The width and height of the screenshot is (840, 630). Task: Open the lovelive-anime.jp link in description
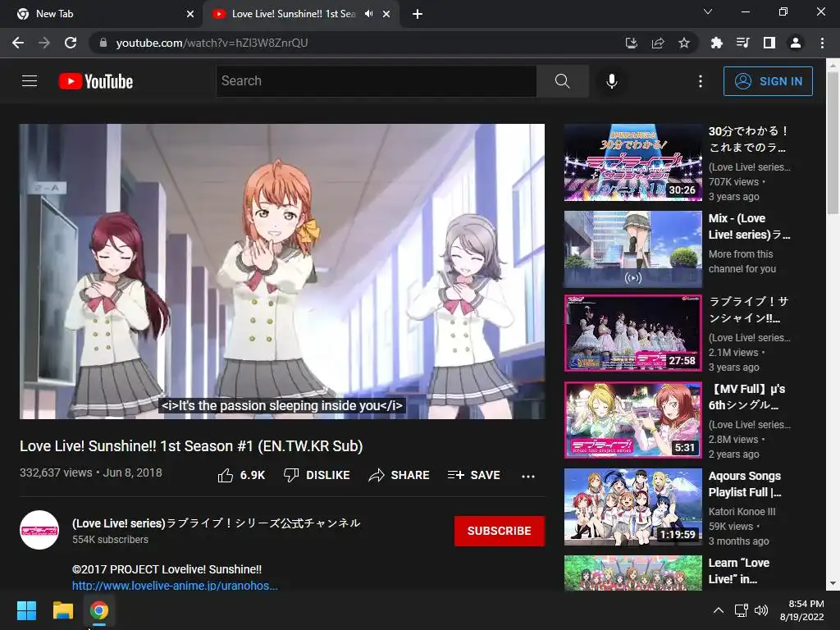click(175, 585)
